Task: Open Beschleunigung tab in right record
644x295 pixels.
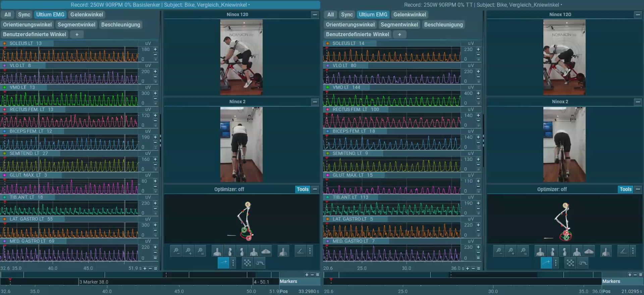Action: point(443,25)
